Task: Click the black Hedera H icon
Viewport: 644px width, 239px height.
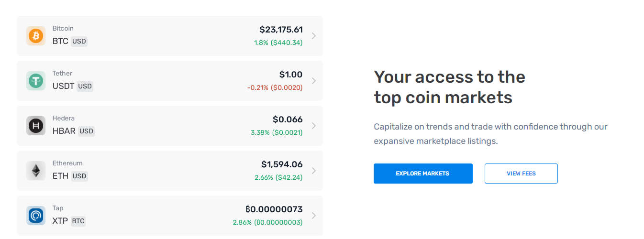Action: [x=36, y=126]
